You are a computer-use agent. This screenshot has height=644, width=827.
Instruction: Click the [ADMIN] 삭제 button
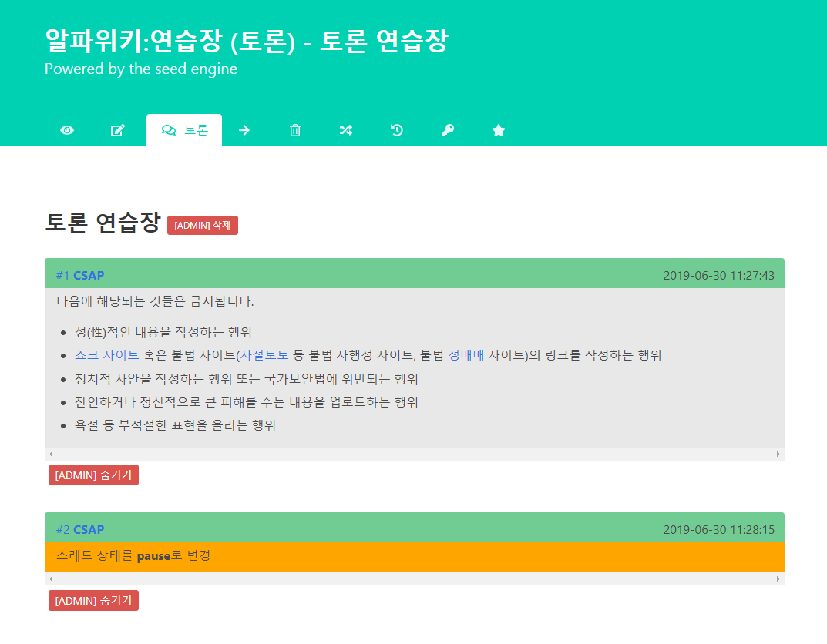[203, 225]
